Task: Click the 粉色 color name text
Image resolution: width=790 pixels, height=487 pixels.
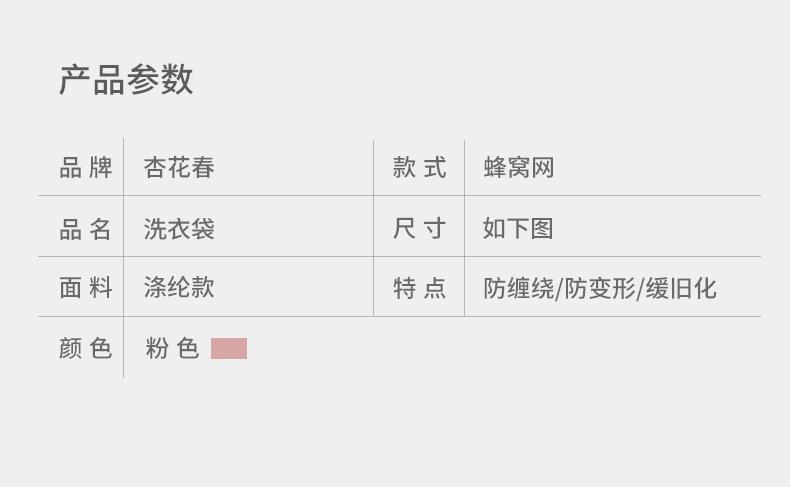Action: point(172,348)
